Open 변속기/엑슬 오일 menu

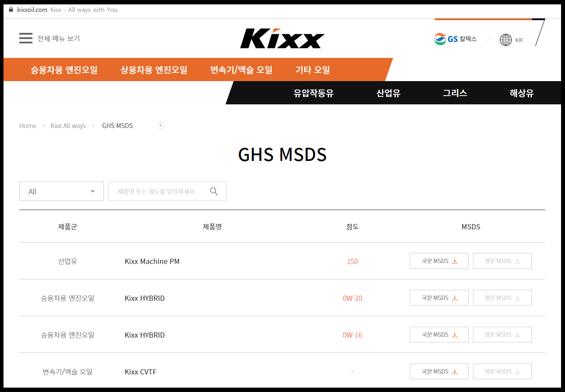(x=242, y=70)
